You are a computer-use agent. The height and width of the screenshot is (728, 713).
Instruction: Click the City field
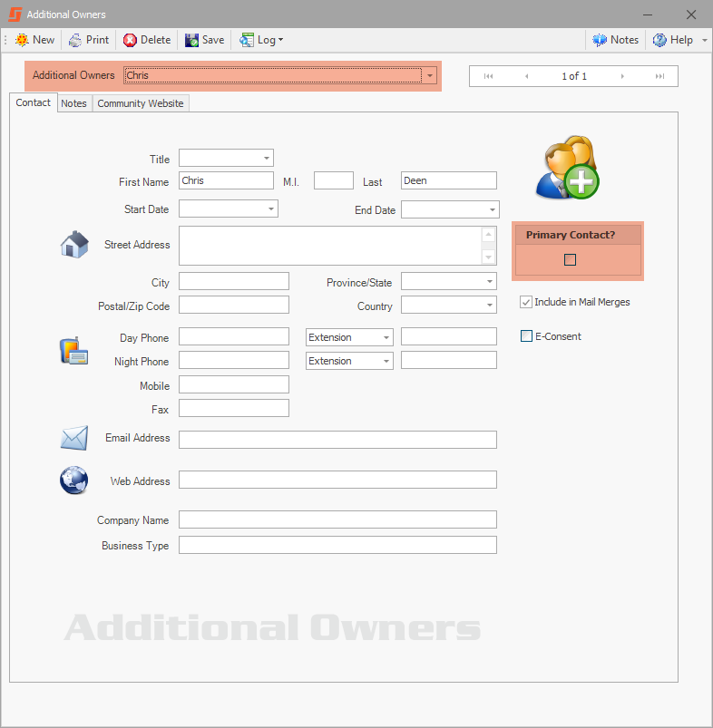pos(234,281)
